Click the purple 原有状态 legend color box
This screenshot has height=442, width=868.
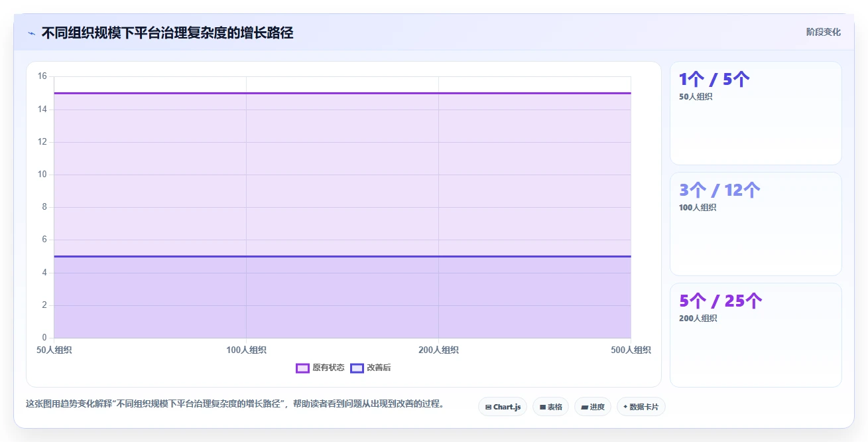point(303,368)
